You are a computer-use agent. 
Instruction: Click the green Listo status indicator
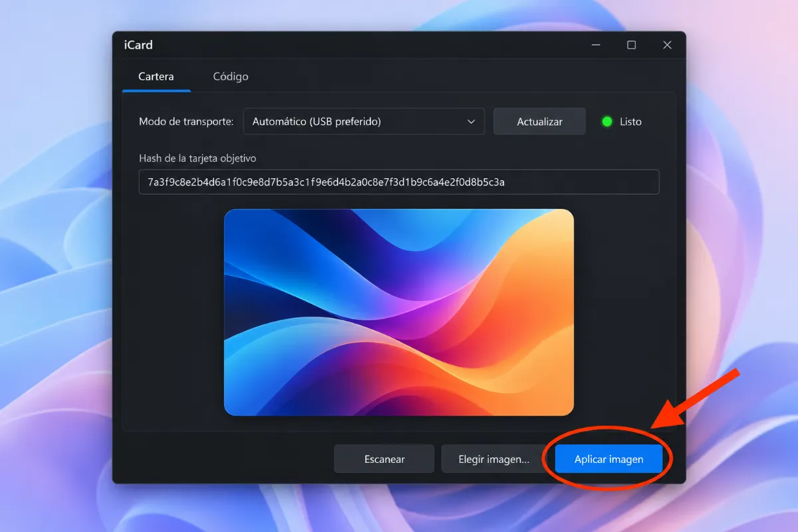tap(606, 122)
